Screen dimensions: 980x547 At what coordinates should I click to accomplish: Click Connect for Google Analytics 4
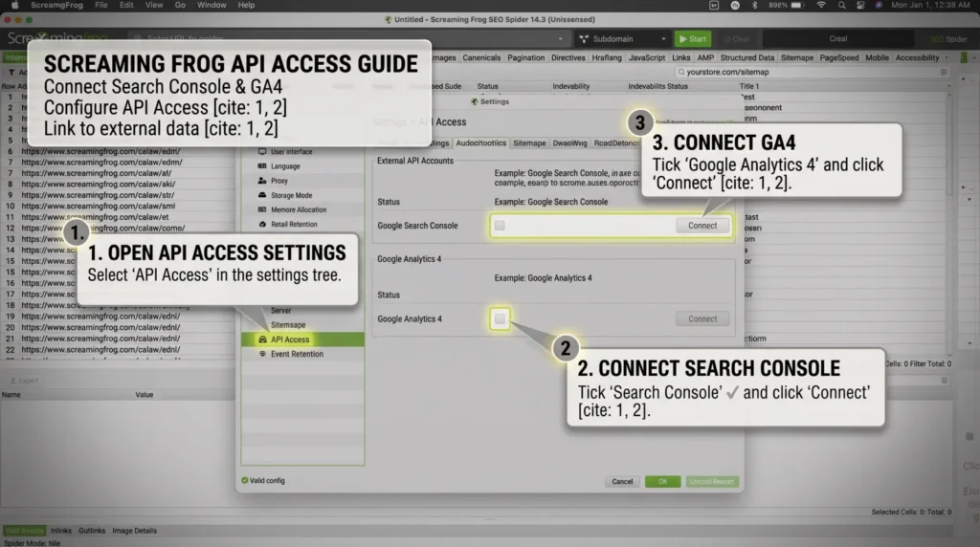(702, 318)
